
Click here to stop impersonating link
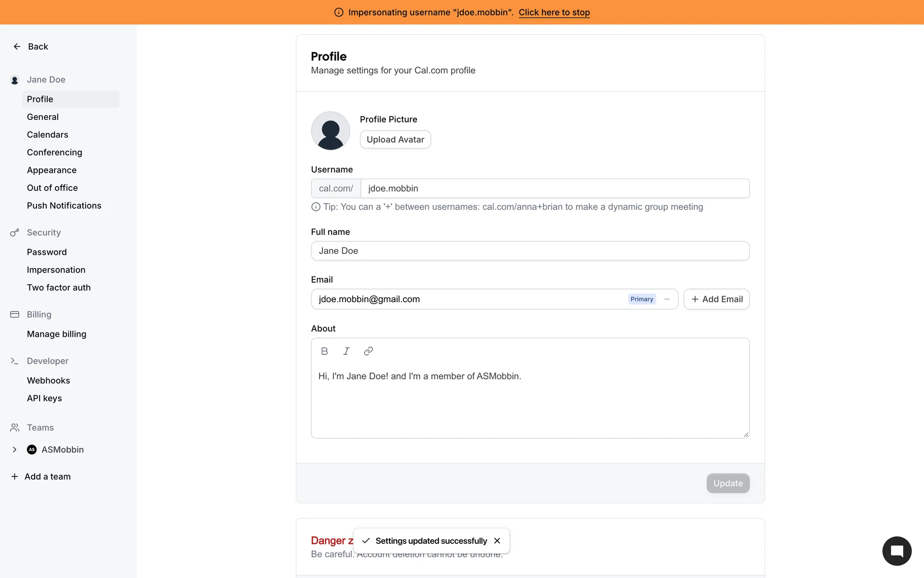(554, 13)
